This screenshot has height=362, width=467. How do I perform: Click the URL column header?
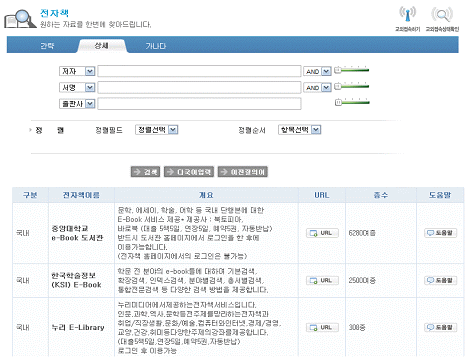click(322, 195)
